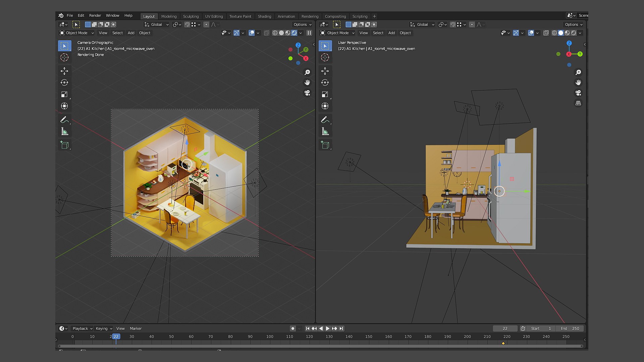
Task: Select the Select Box tool in right viewport
Action: click(x=325, y=46)
